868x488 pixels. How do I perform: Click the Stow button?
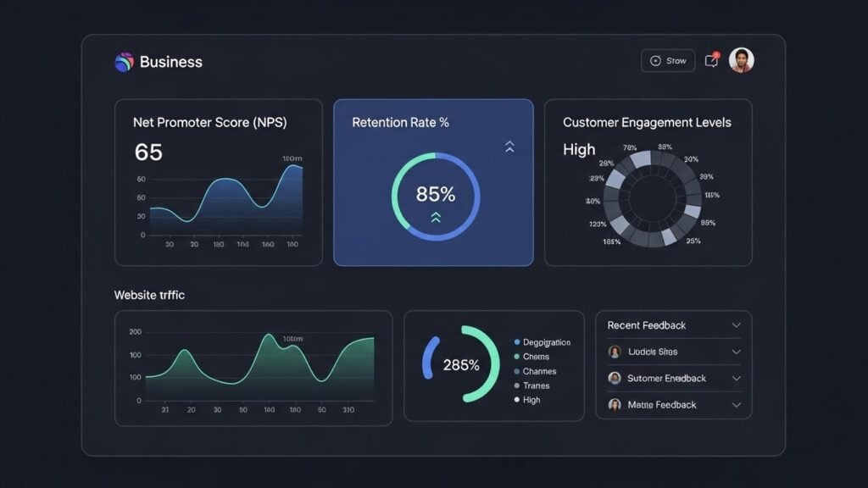point(668,60)
